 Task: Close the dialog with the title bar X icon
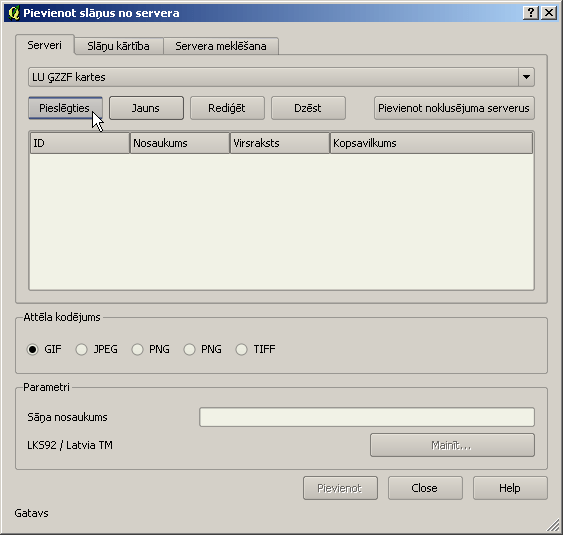[549, 13]
